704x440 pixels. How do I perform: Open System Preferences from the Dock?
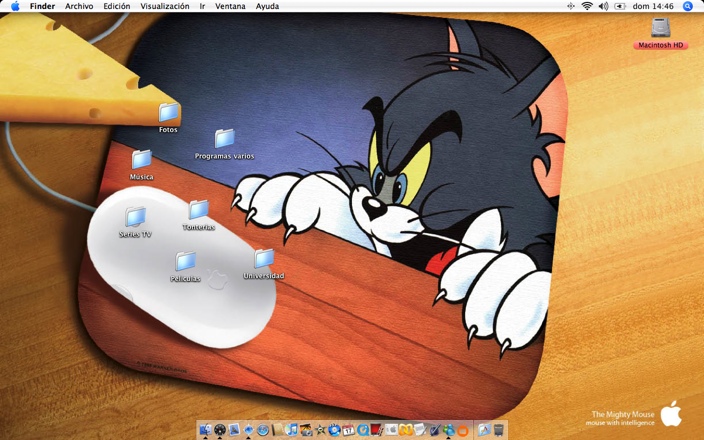pos(391,430)
